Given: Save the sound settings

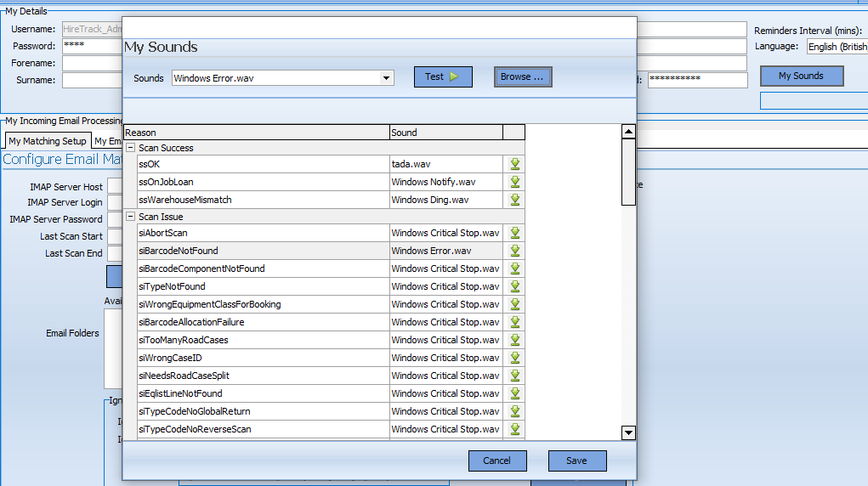Looking at the screenshot, I should tap(576, 461).
